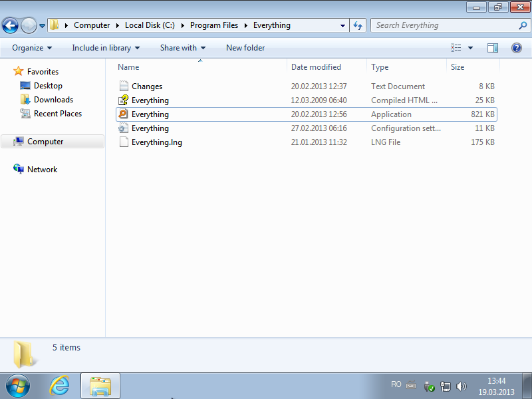Screen dimensions: 532x399
Task: Click the Show desktop strip
Action: click(x=527, y=386)
